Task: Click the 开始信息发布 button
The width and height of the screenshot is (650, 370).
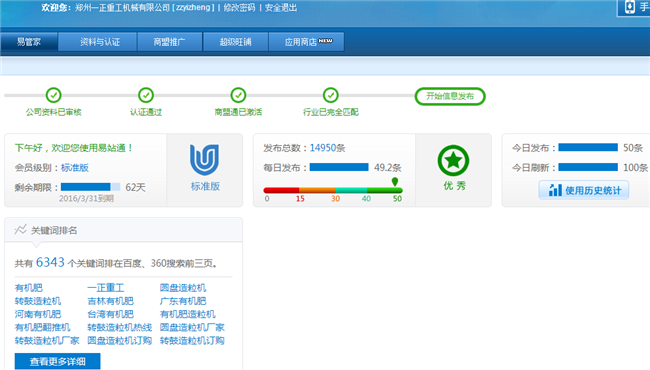Action: point(450,96)
